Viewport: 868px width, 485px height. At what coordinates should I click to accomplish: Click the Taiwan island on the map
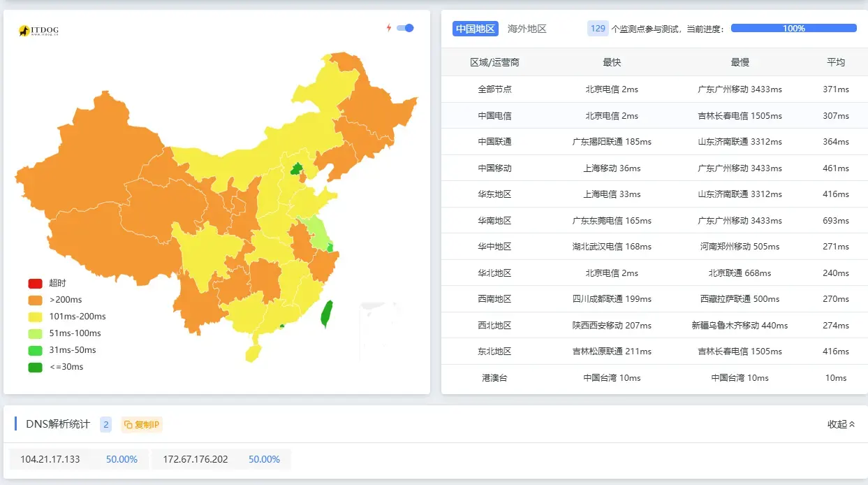coord(327,314)
